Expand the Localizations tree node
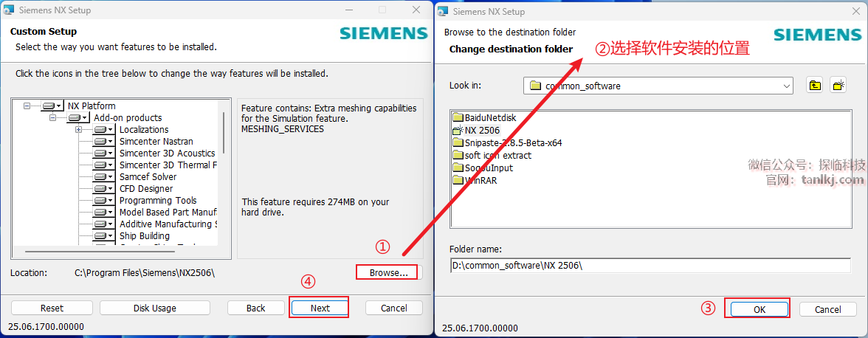 pos(78,129)
